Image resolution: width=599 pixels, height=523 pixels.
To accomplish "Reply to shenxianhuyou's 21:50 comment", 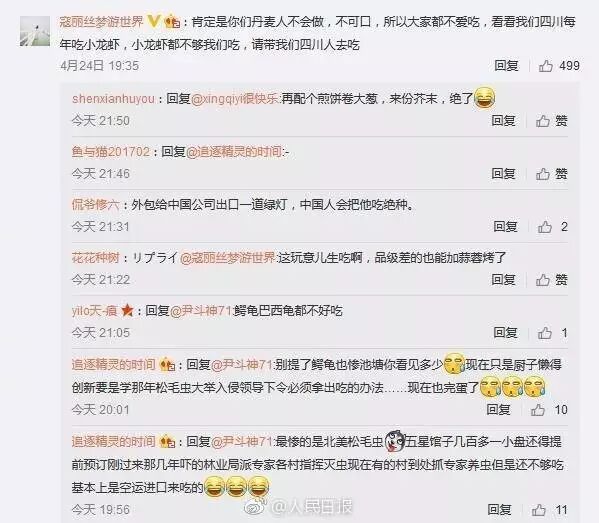I will pos(503,121).
